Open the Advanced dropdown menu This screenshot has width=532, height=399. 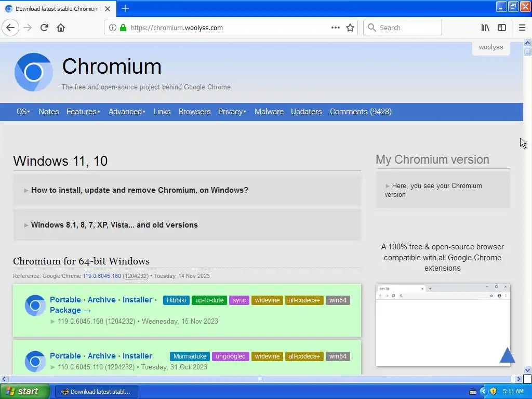(x=127, y=112)
